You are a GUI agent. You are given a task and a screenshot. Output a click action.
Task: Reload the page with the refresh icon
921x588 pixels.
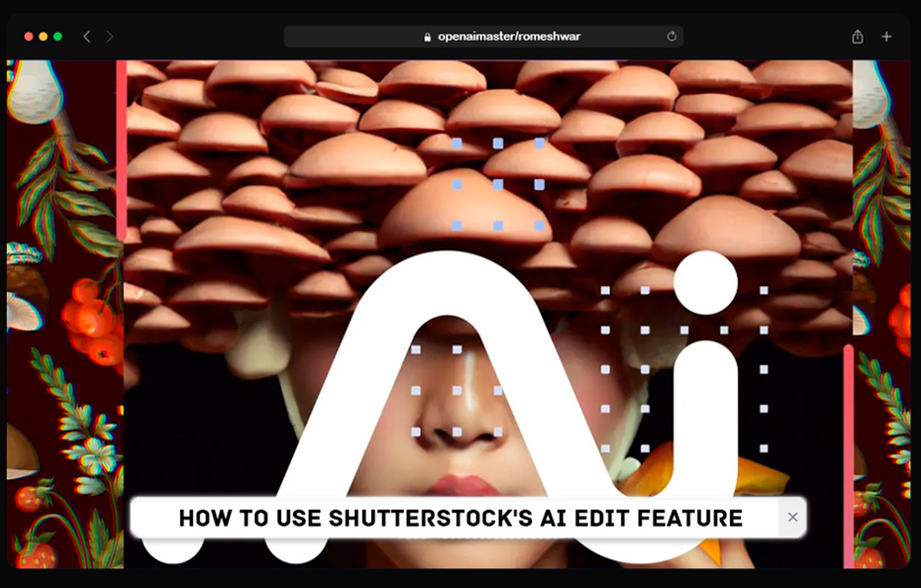(671, 37)
